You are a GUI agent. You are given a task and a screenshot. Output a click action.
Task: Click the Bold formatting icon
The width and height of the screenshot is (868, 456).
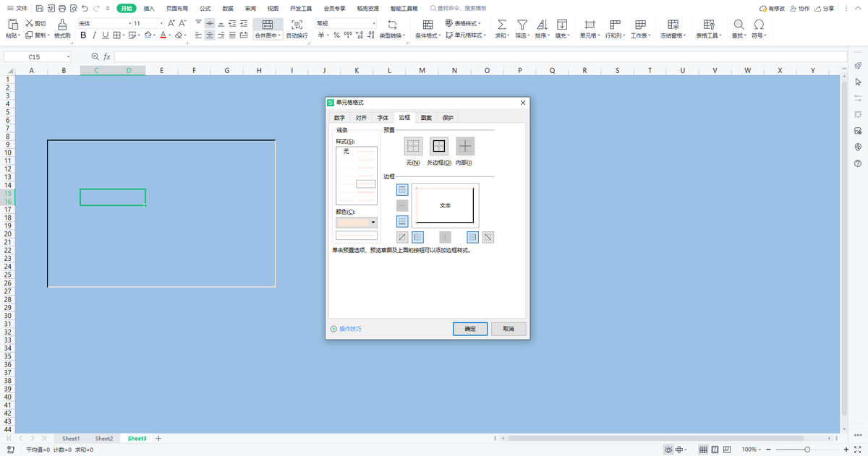83,35
